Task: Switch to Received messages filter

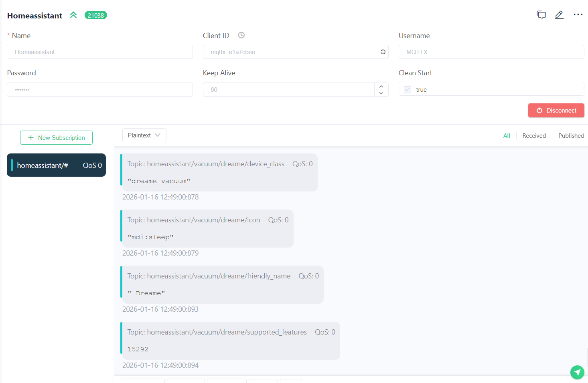Action: point(534,136)
